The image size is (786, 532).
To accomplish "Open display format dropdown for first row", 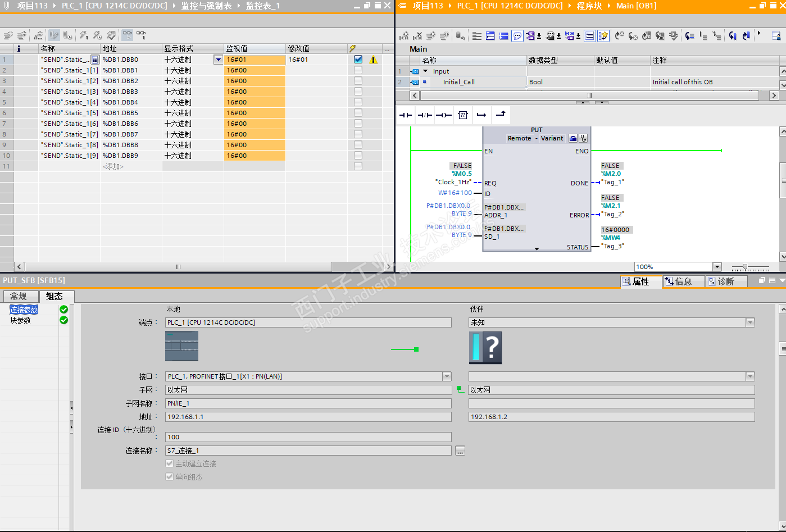I will (x=218, y=60).
